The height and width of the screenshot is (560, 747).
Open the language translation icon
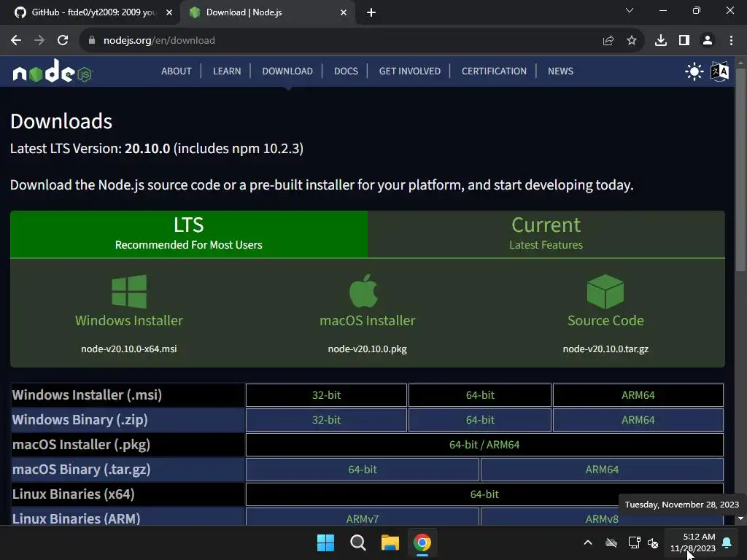pyautogui.click(x=719, y=72)
